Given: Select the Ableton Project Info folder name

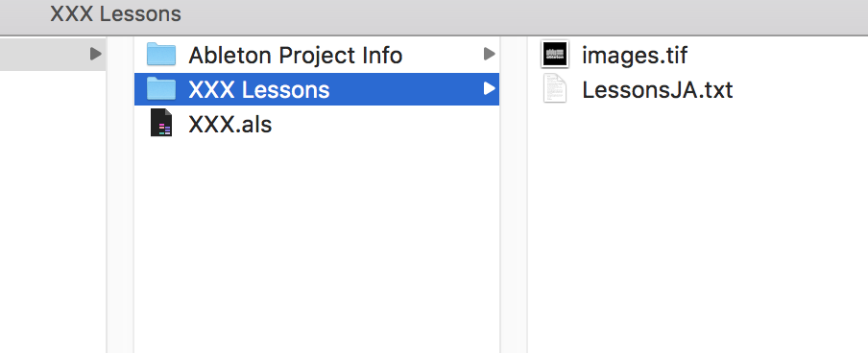Looking at the screenshot, I should point(295,56).
